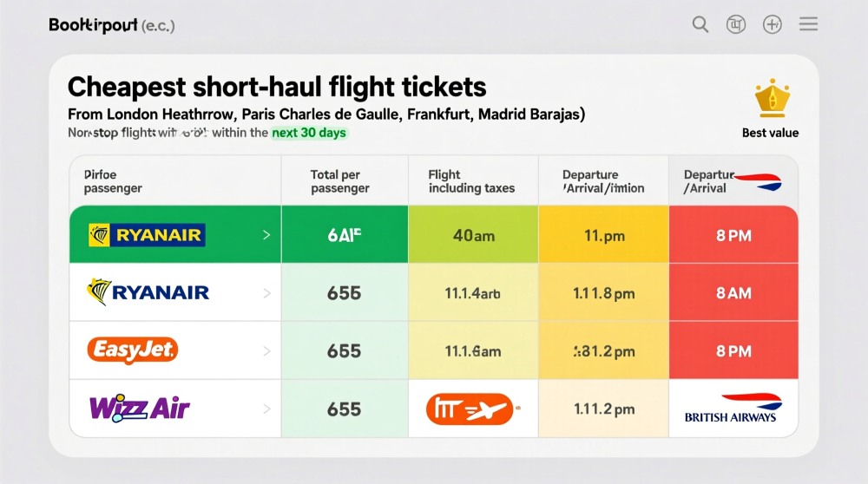Click the circled plus icon in header
This screenshot has width=868, height=484.
(773, 24)
